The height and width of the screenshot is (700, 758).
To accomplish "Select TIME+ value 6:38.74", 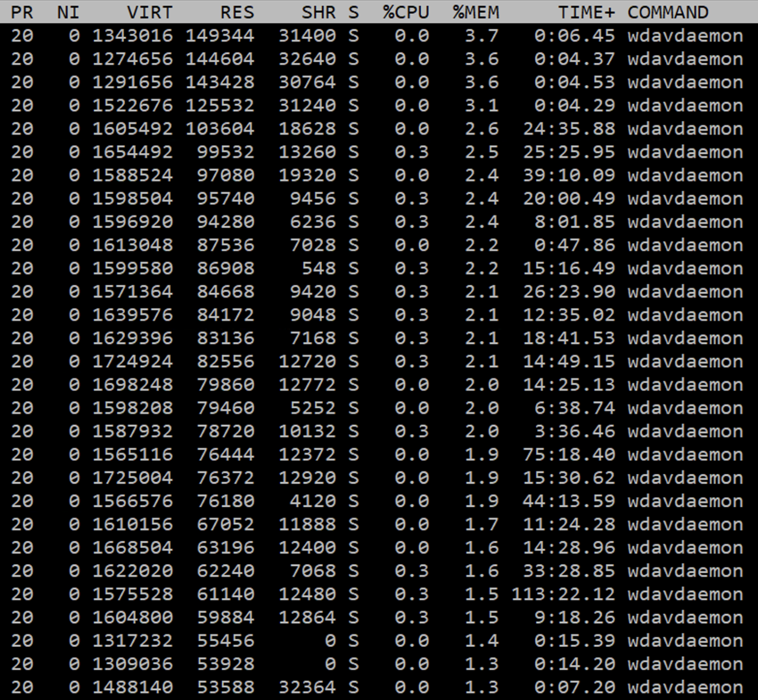I will point(574,408).
